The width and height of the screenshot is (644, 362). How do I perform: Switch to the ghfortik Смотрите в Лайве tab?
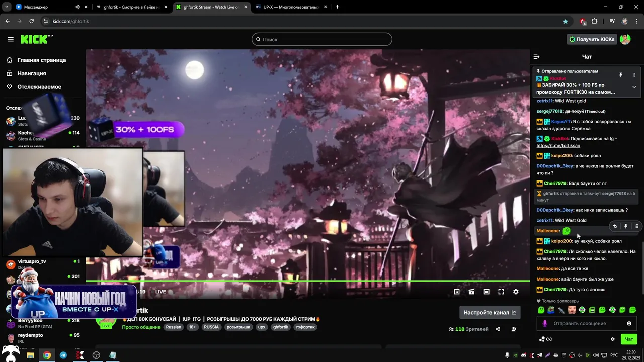tap(132, 7)
